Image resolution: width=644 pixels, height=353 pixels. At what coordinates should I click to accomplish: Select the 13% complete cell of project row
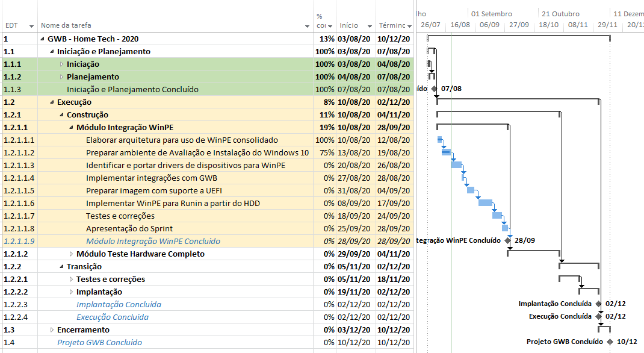tap(325, 39)
